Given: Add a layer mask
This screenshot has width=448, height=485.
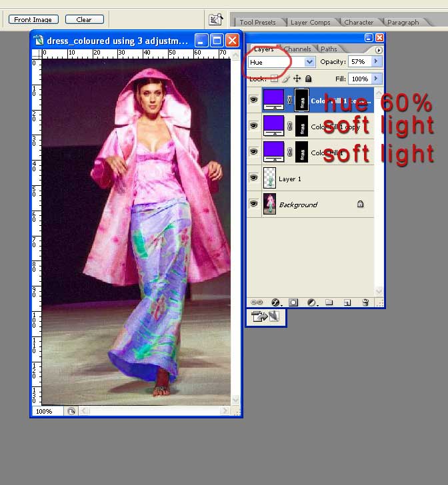Looking at the screenshot, I should (293, 302).
